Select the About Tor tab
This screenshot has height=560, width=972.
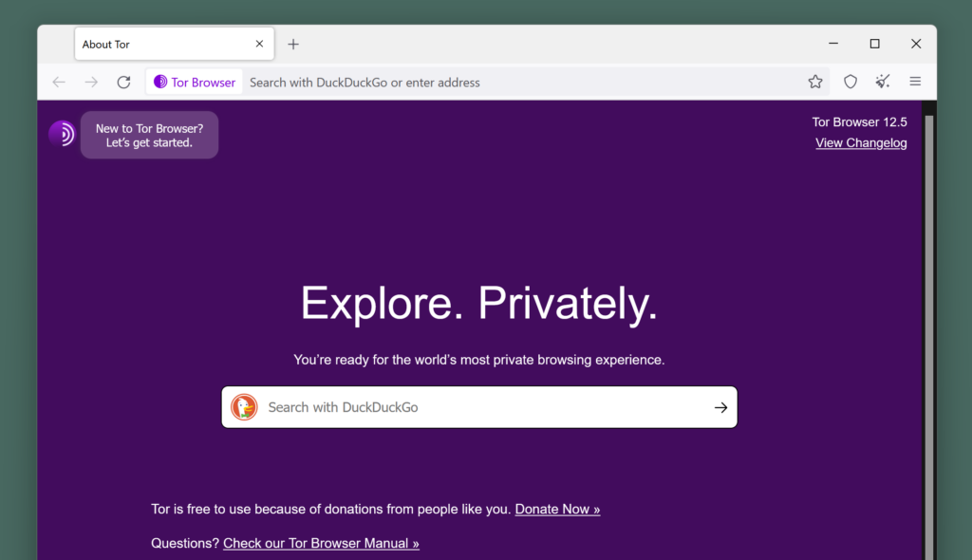click(142, 44)
